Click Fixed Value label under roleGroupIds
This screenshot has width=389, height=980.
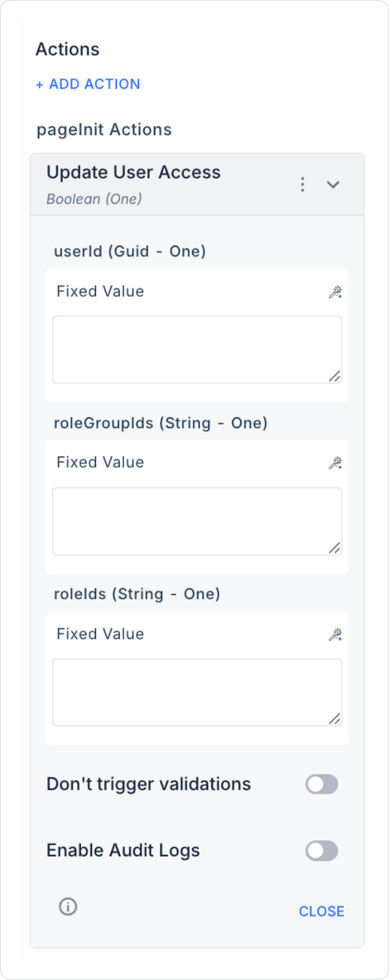(100, 462)
